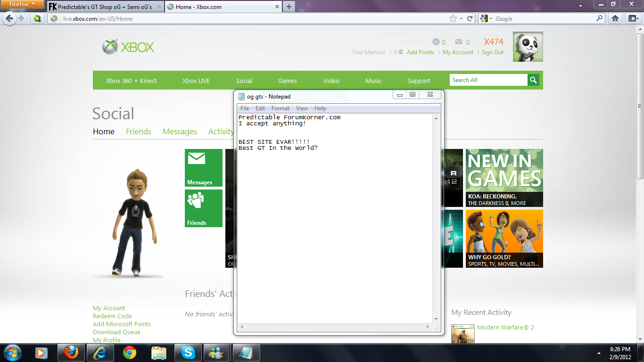
Task: Focus the Firefox address bar
Action: pos(255,18)
